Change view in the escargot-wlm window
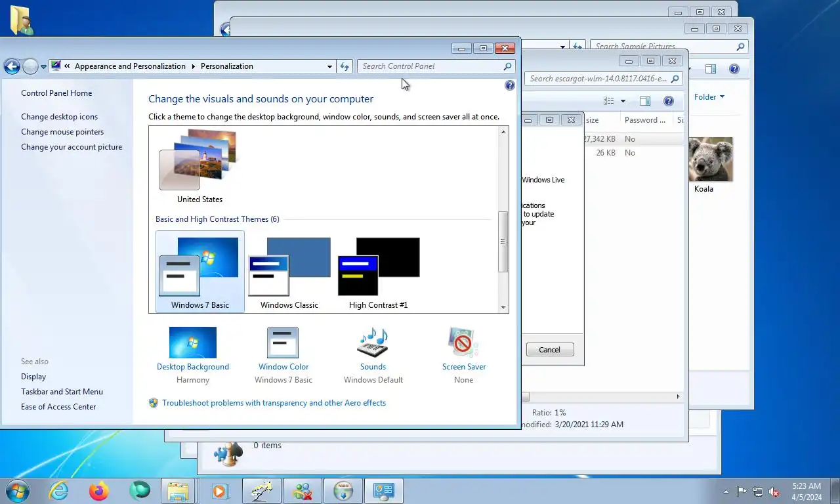 click(x=609, y=101)
